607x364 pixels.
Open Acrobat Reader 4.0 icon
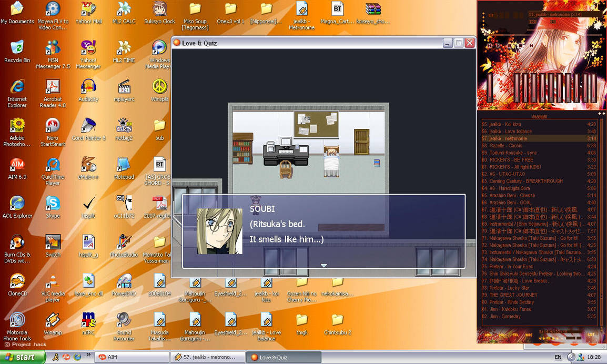coord(53,93)
